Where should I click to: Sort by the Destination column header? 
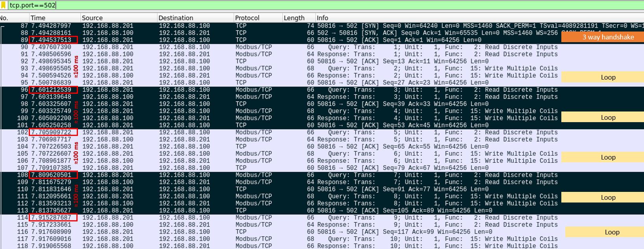pyautogui.click(x=195, y=18)
